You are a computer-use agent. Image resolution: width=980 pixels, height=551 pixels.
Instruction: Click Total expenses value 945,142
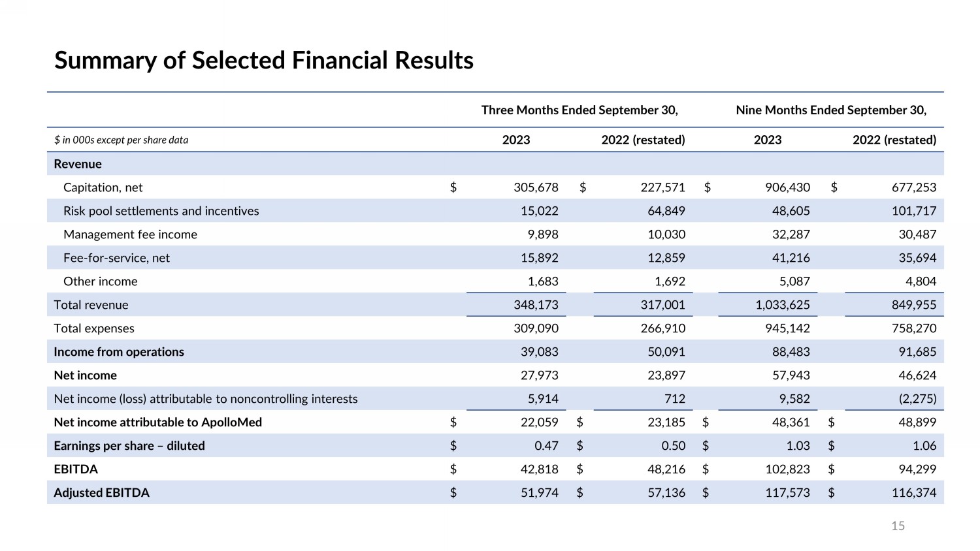787,328
